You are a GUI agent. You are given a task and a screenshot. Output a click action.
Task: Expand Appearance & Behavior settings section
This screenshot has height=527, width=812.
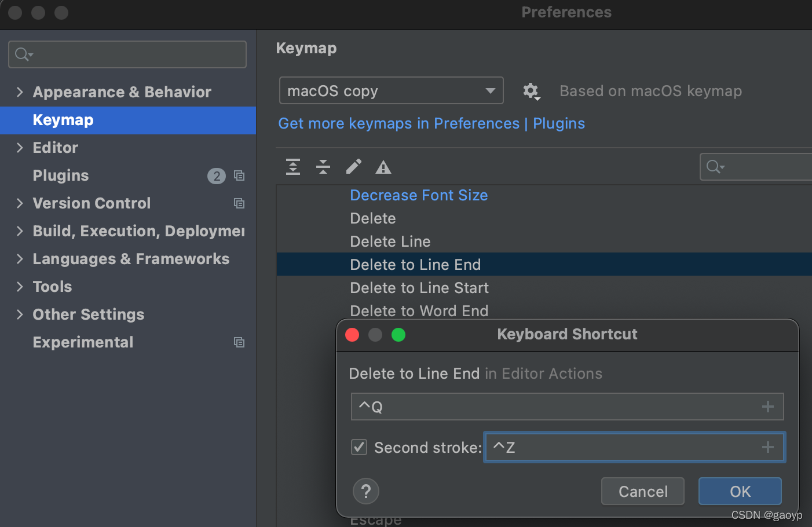[20, 92]
